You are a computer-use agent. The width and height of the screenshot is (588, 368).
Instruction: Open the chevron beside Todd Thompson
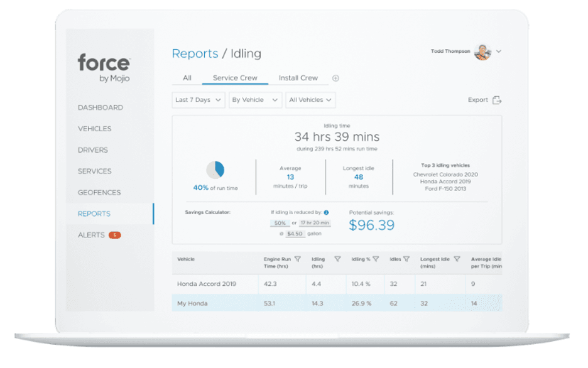pos(497,51)
